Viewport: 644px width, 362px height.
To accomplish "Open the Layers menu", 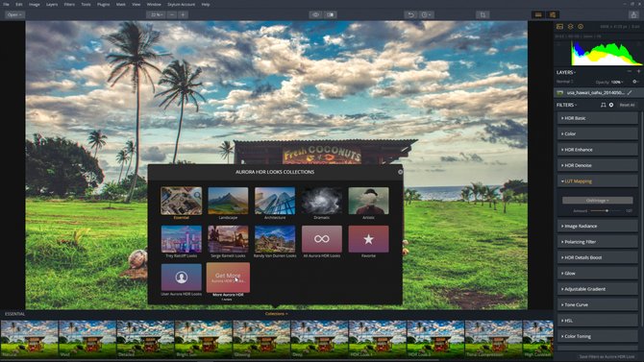I will point(52,5).
